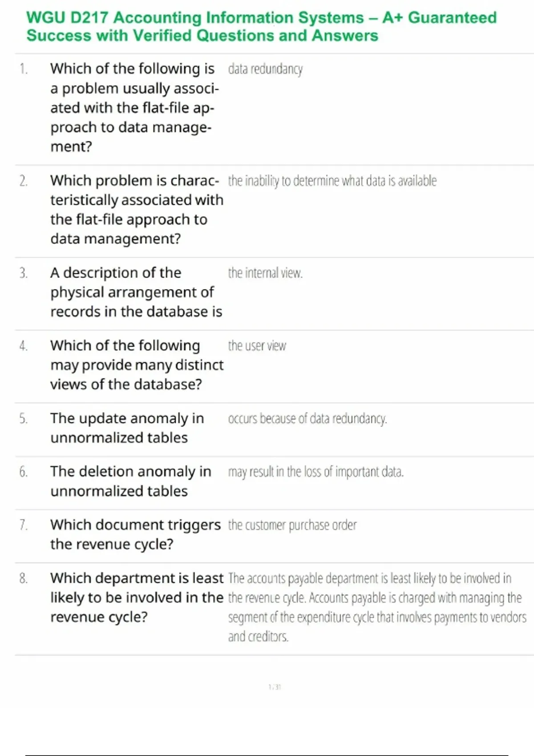Select the "deletion anomaly in unnormalized tables" question

coord(130,481)
